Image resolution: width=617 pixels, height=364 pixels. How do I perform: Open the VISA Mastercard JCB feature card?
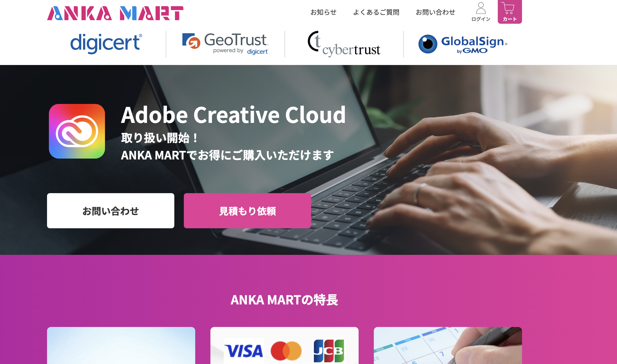(284, 345)
